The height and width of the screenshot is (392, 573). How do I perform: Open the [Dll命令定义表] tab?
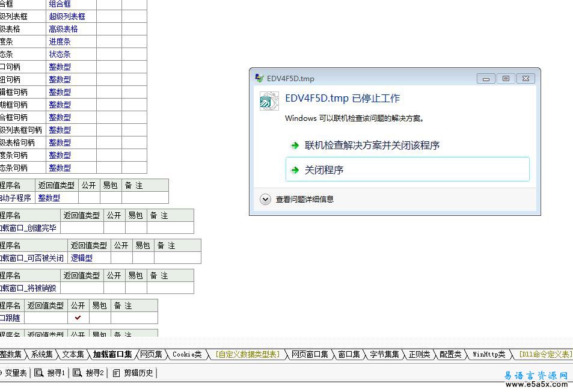545,354
